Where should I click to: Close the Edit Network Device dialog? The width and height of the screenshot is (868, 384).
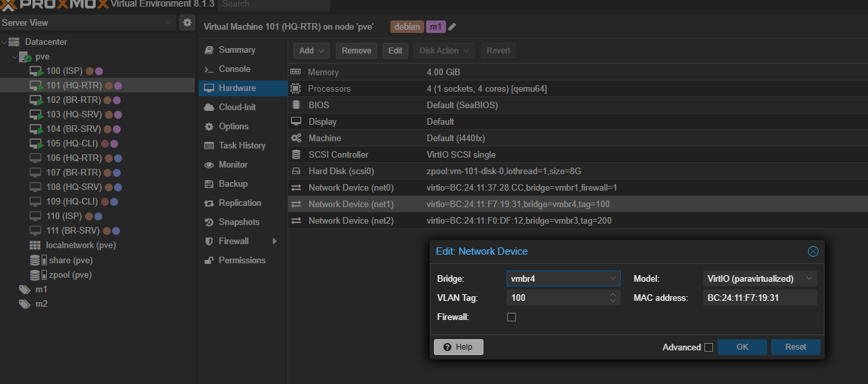point(813,251)
